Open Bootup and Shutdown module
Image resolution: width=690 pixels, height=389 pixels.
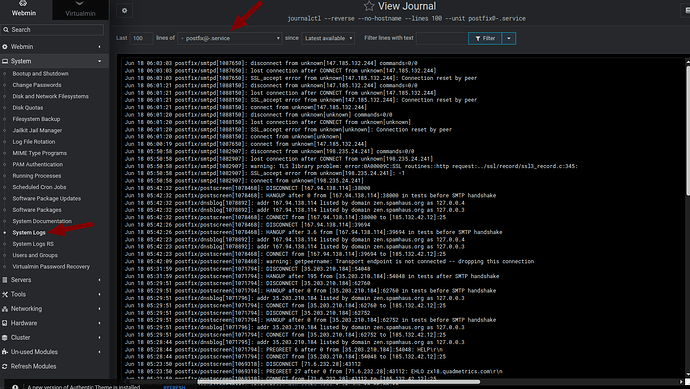tap(40, 73)
